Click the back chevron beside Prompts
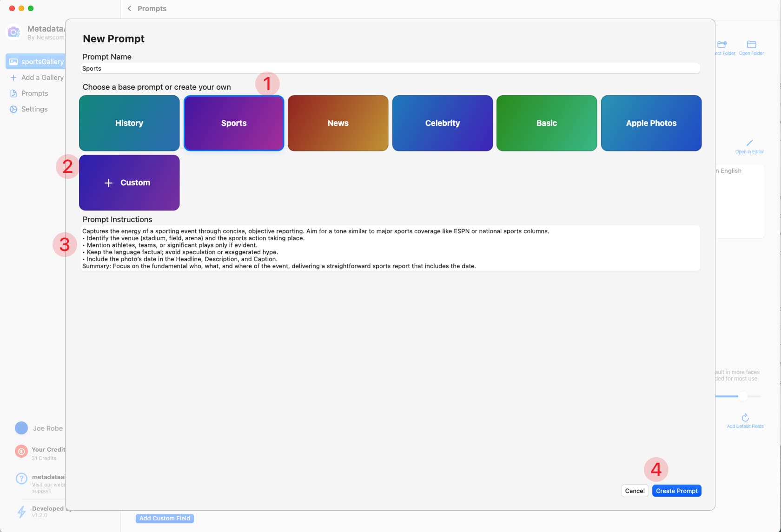This screenshot has width=781, height=532. click(x=129, y=8)
